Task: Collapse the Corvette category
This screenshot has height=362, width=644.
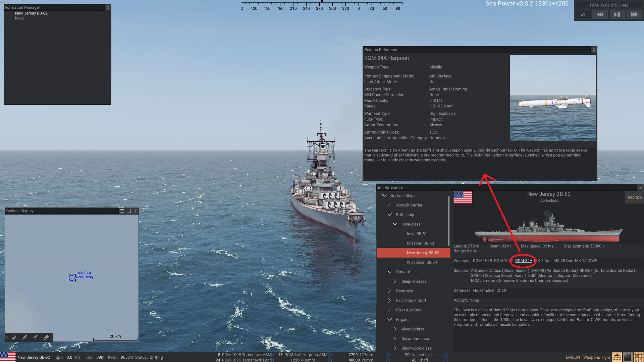Action: pos(390,272)
